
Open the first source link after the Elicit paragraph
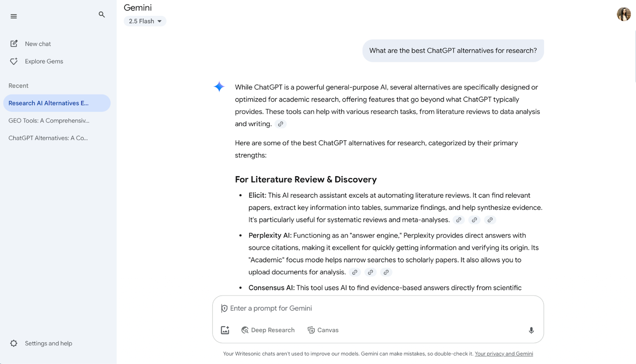[459, 220]
